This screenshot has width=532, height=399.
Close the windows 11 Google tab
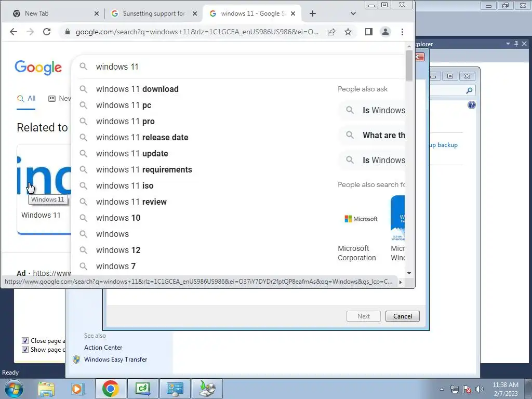click(293, 14)
